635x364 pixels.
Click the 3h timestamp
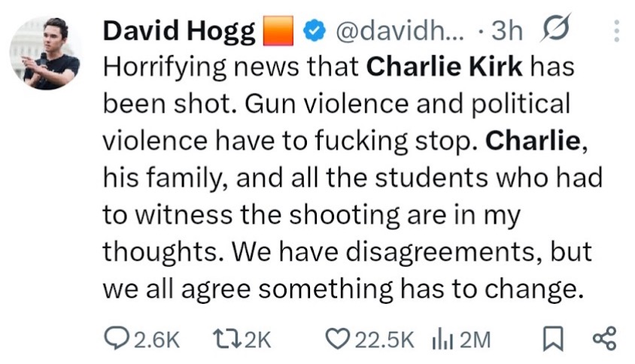coord(505,30)
